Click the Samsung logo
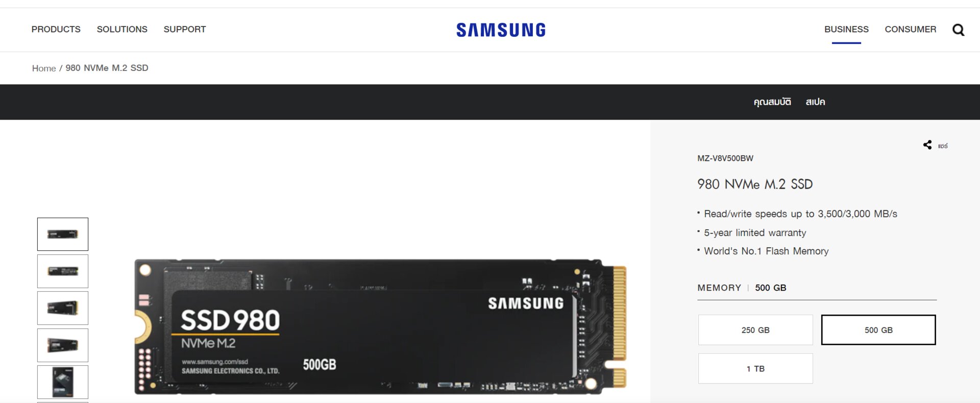The height and width of the screenshot is (403, 980). coord(501,30)
